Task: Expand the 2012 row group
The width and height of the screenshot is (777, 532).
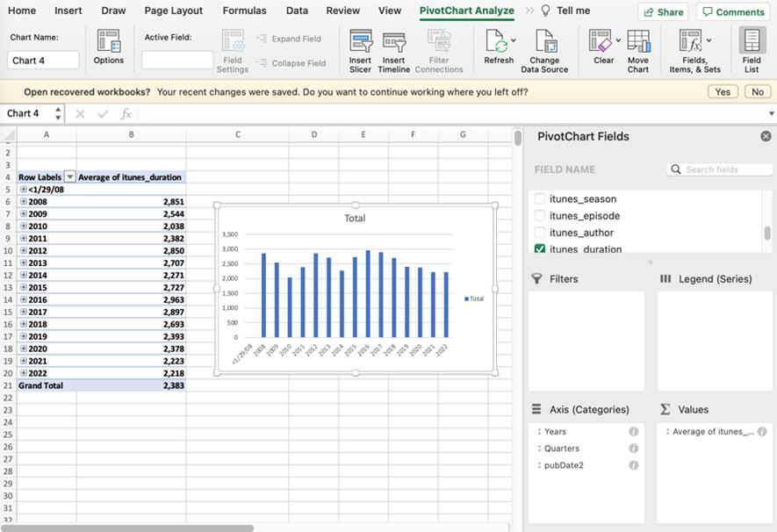Action: (x=24, y=251)
